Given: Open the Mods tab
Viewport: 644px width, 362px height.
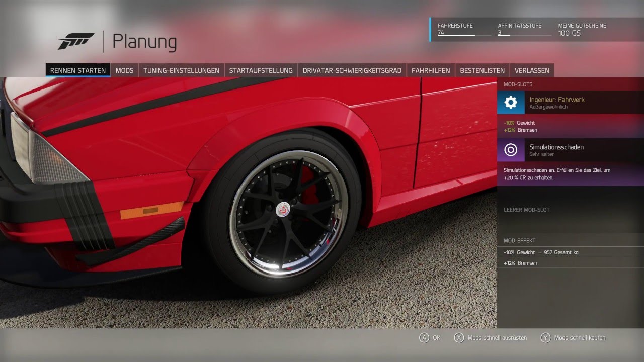Looking at the screenshot, I should [124, 70].
